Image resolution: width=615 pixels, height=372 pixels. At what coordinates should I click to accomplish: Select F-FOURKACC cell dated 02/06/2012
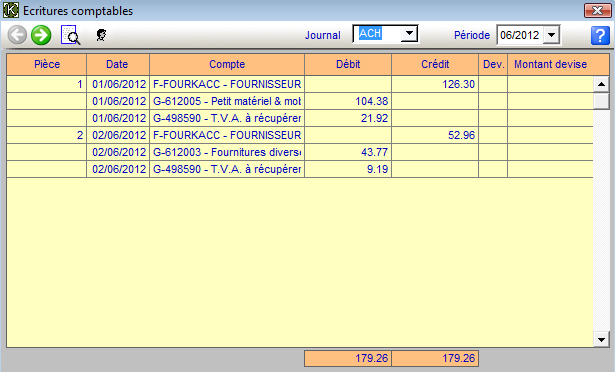pyautogui.click(x=227, y=135)
